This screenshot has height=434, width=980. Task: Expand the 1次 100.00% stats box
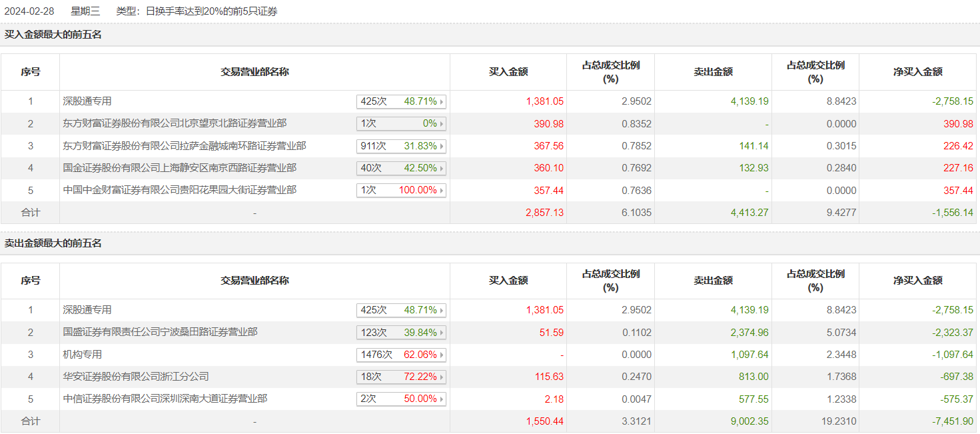(x=442, y=191)
